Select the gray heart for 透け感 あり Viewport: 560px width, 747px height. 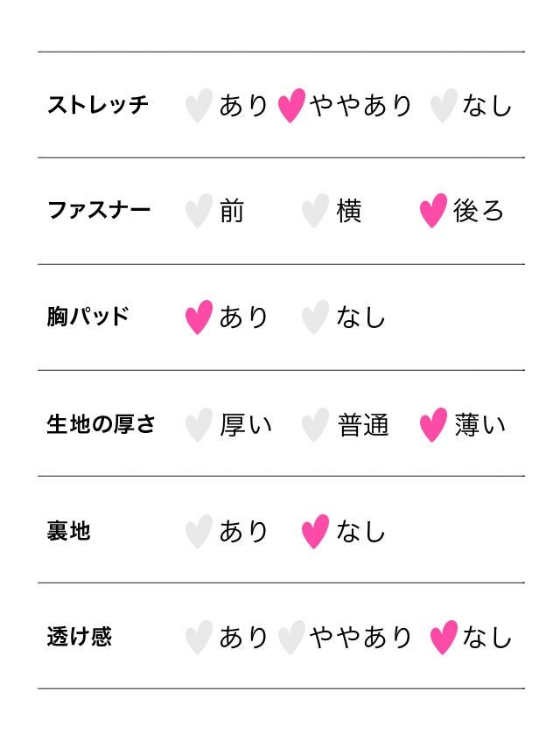tap(199, 638)
